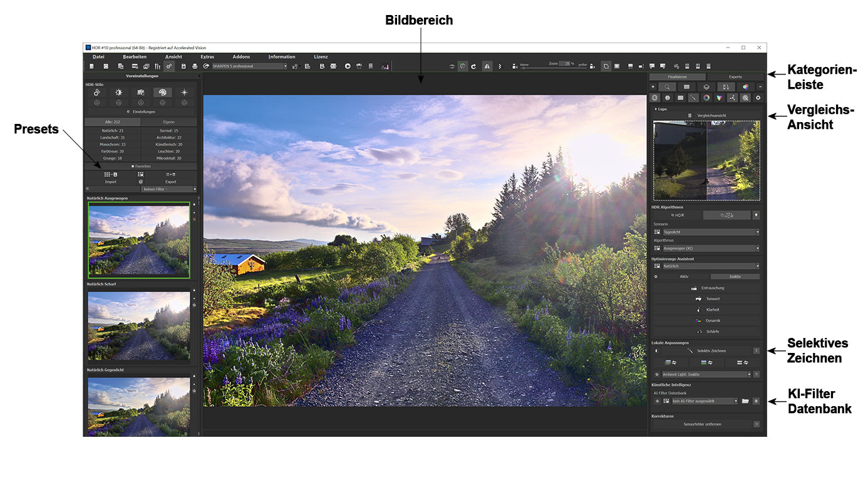This screenshot has width=868, height=490.
Task: Select the palette HDR style icon
Action: point(162,93)
